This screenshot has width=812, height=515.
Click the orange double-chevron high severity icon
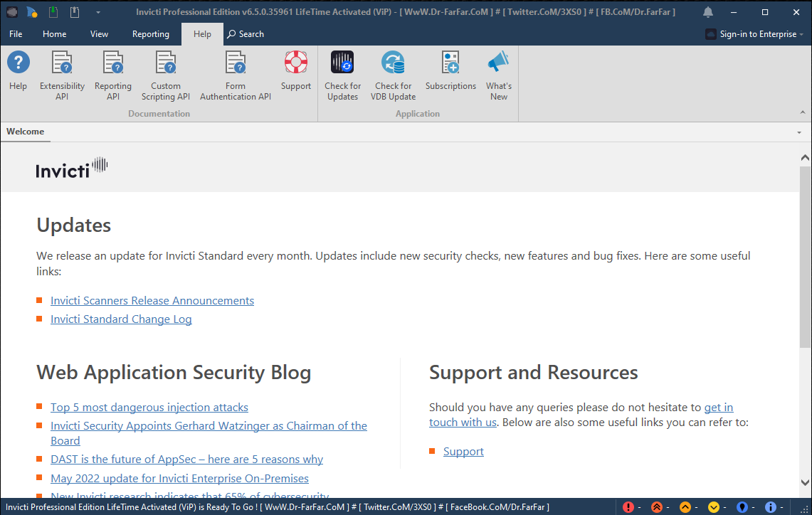657,507
